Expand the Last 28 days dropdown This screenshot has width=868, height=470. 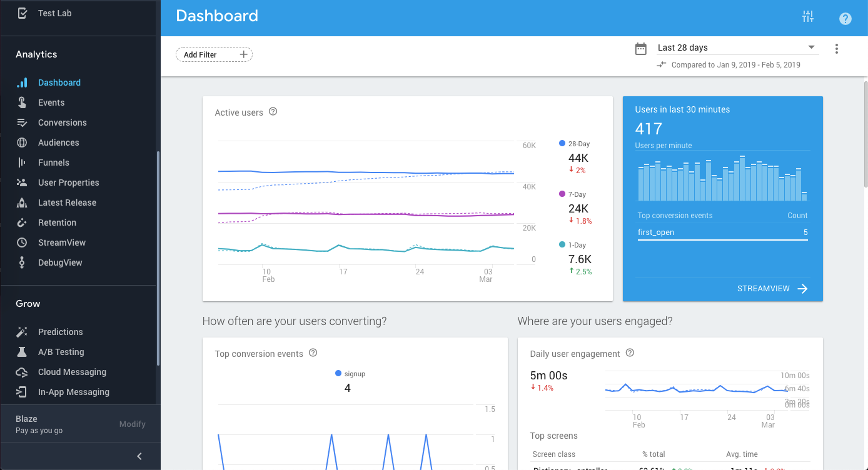click(737, 47)
